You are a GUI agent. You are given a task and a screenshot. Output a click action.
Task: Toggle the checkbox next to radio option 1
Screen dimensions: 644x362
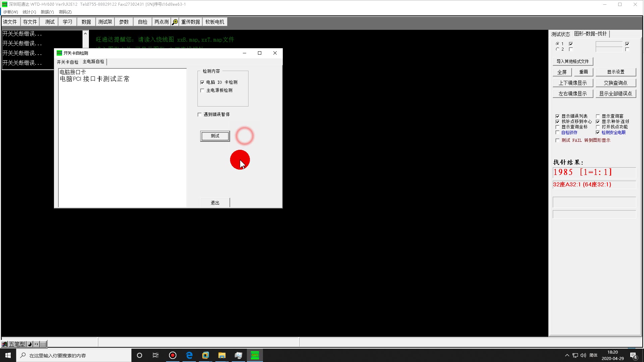click(x=571, y=44)
